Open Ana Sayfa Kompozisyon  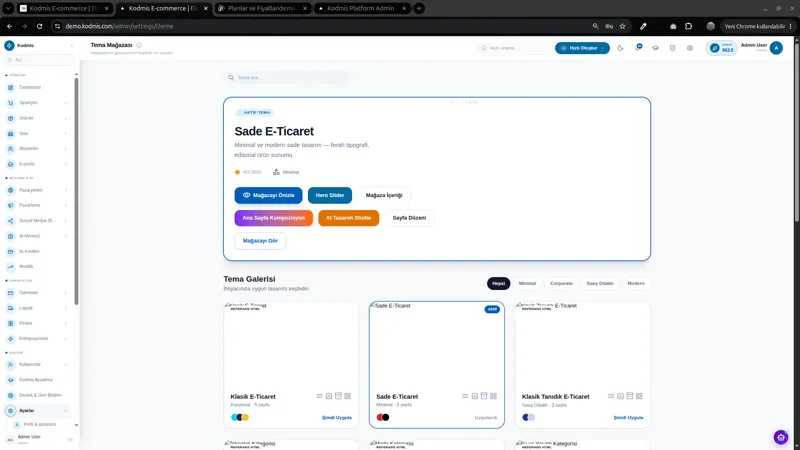273,218
